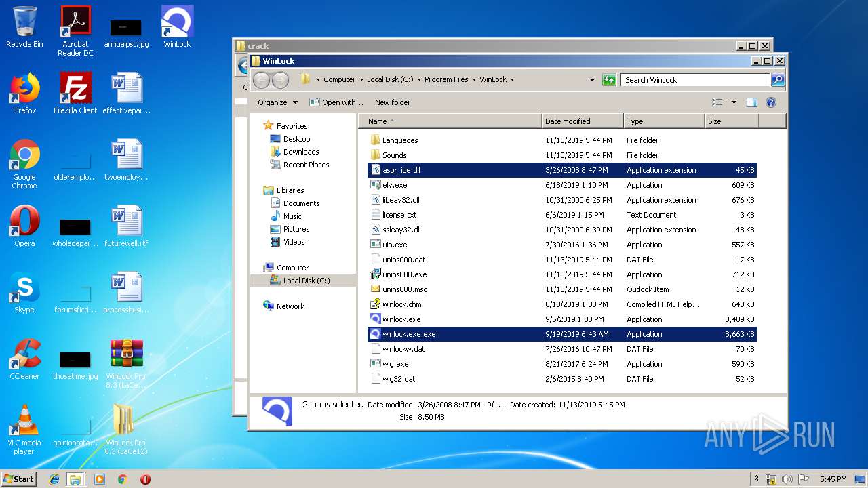This screenshot has width=868, height=488.
Task: Click the volume speaker tray icon
Action: point(787,479)
